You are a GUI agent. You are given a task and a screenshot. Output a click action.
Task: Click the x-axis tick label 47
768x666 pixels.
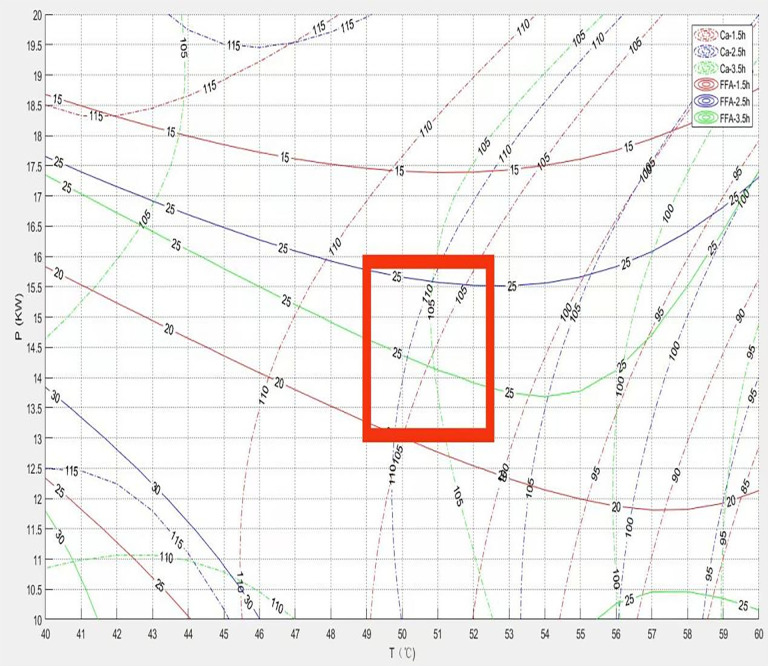295,634
